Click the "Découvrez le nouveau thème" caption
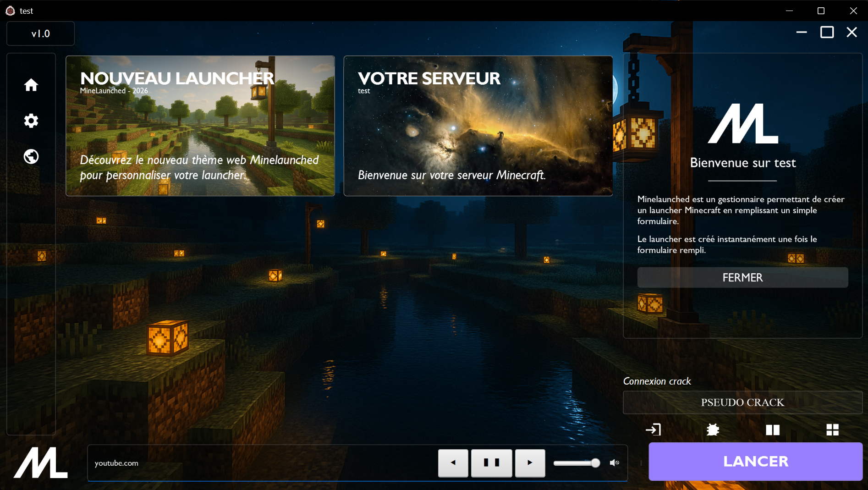Viewport: 868px width, 490px height. click(x=199, y=167)
